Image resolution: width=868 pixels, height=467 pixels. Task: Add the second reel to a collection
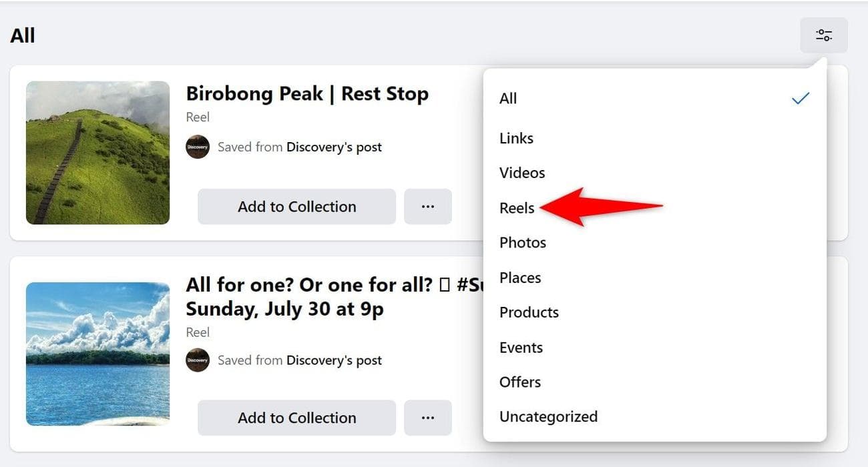point(296,418)
